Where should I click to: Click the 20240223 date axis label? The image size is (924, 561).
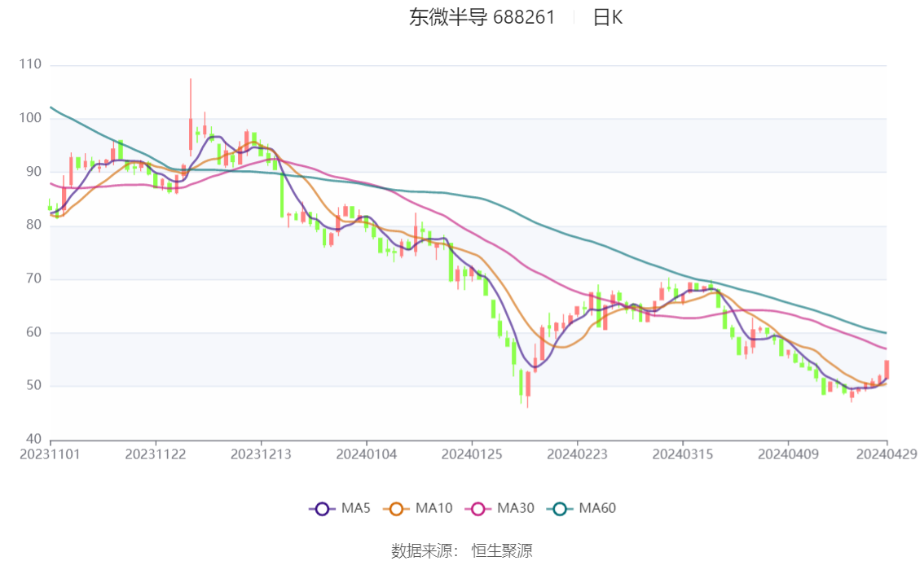(577, 454)
